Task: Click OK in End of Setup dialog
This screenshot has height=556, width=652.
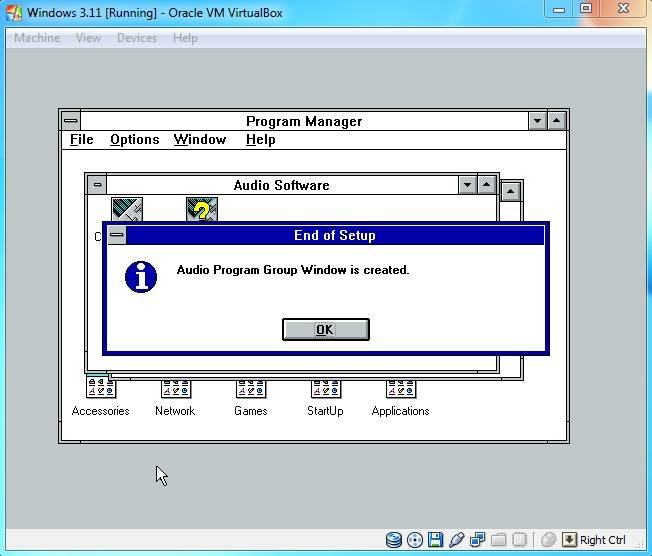Action: pos(325,330)
